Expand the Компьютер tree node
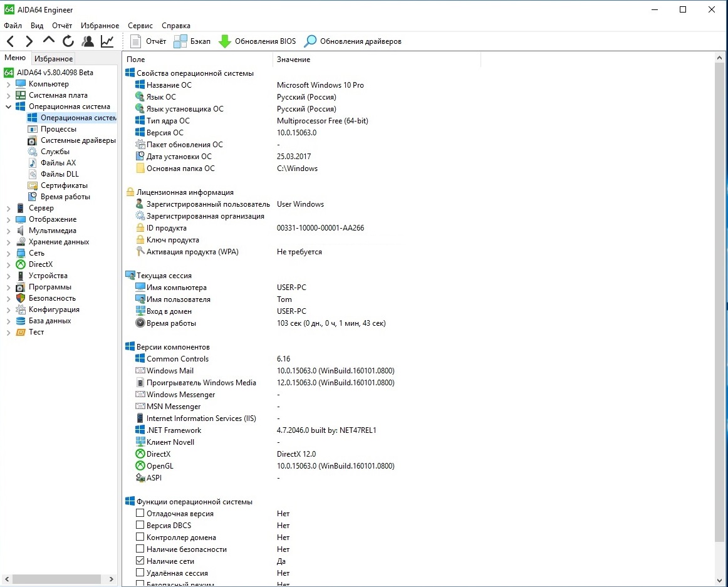This screenshot has width=728, height=587. [8, 85]
